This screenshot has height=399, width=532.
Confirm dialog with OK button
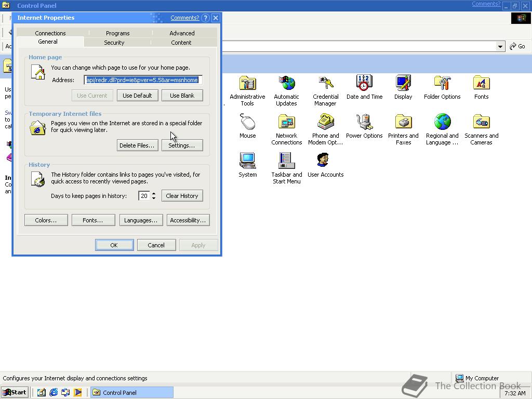[114, 245]
